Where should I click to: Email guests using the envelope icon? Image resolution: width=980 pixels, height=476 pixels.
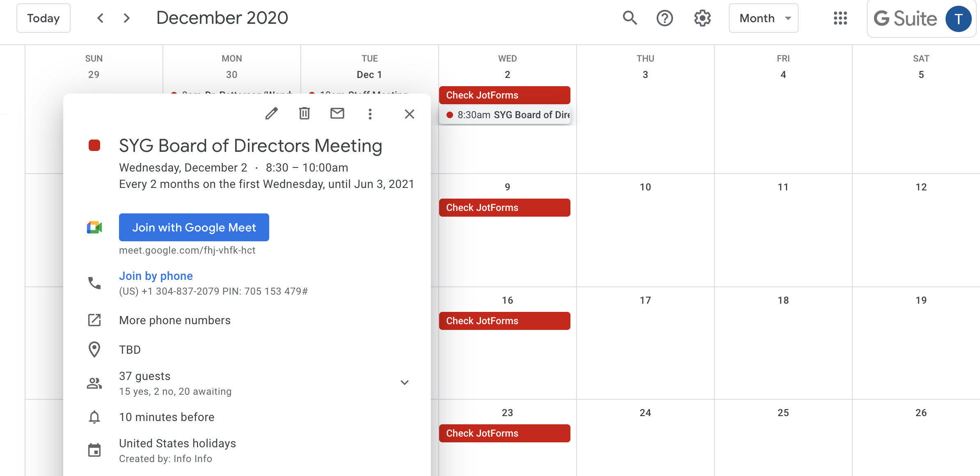337,114
